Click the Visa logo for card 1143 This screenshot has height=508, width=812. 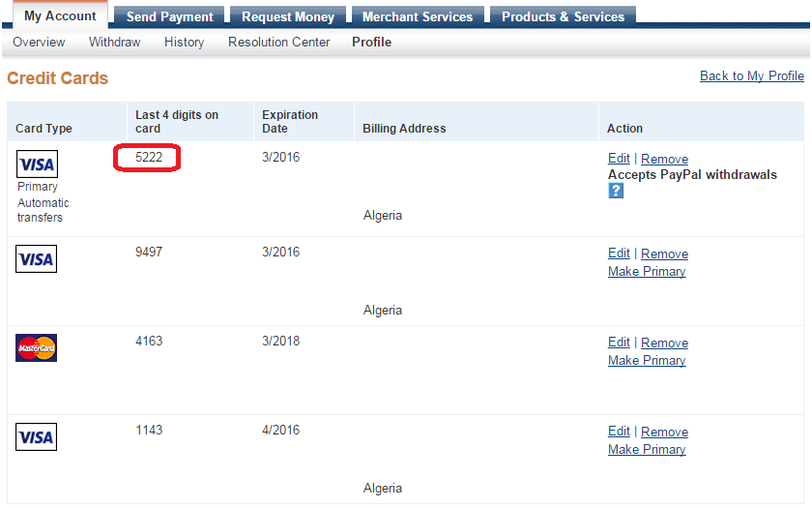click(37, 437)
